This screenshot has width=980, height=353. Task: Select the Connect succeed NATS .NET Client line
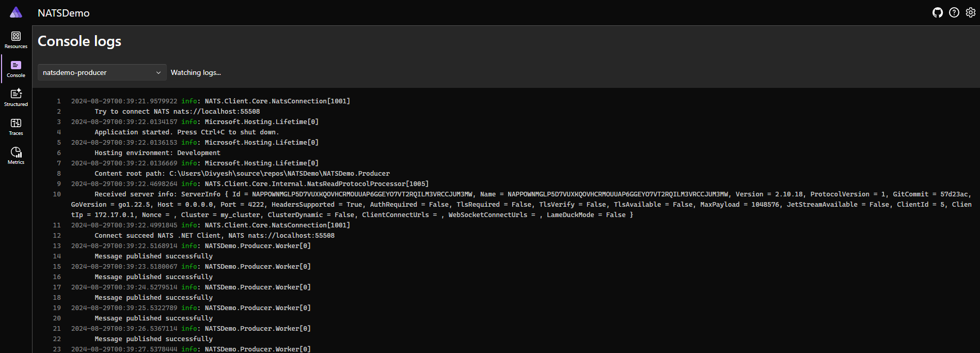point(214,236)
